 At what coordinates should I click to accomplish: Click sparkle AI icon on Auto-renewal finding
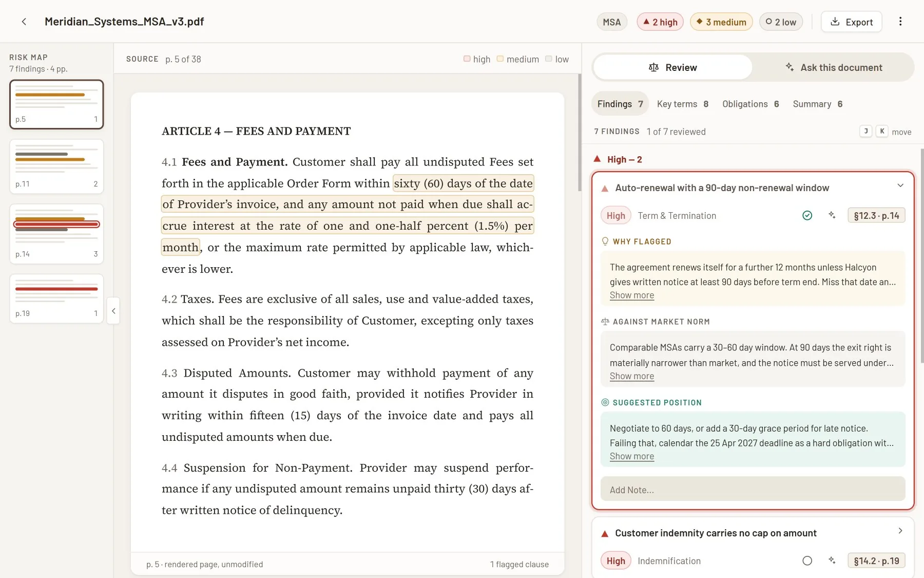click(832, 215)
